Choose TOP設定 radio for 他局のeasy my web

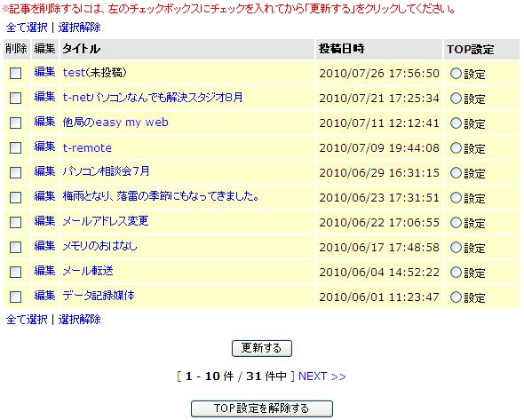456,123
